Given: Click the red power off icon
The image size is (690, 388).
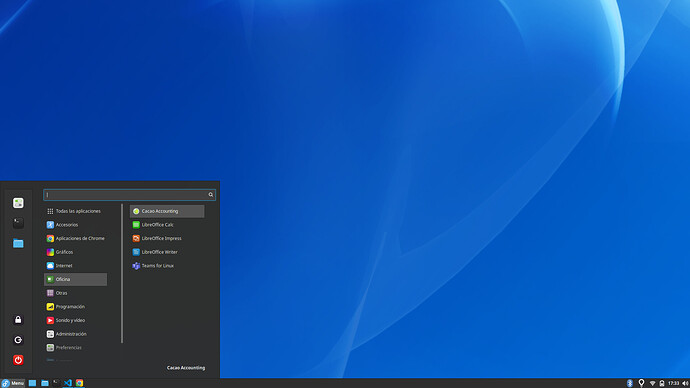Looking at the screenshot, I should point(18,360).
